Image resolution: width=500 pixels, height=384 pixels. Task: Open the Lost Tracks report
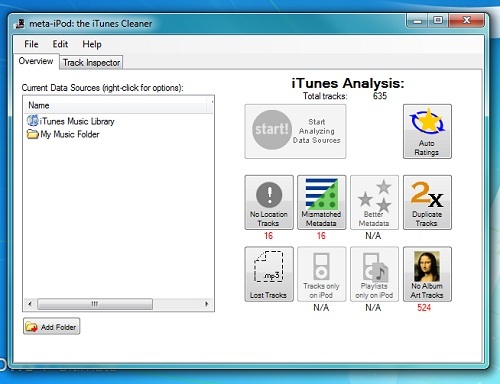tap(269, 274)
